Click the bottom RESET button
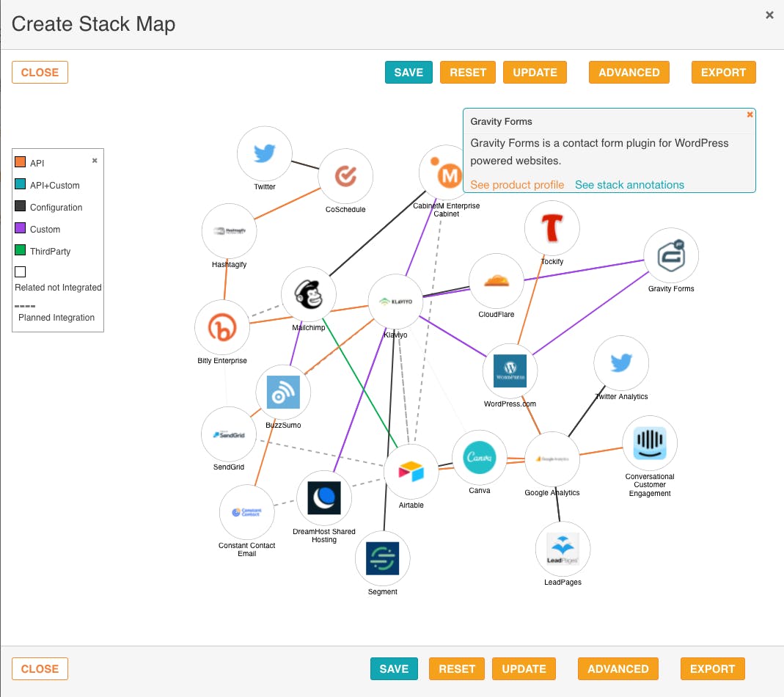 point(456,668)
